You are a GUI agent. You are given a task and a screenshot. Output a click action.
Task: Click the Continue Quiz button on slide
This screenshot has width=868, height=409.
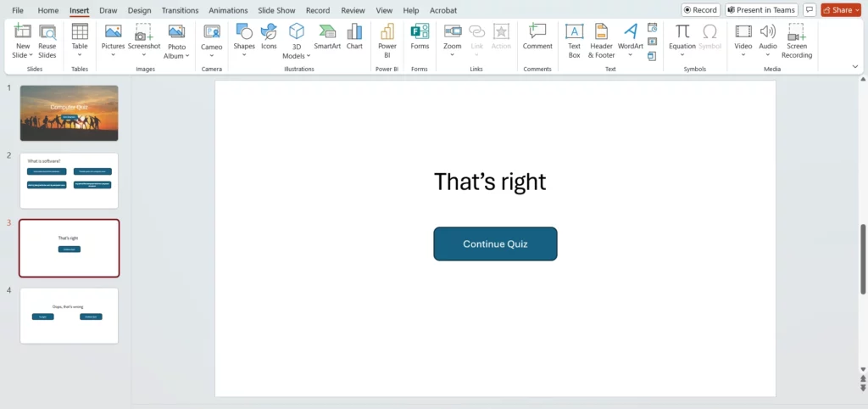pos(495,244)
